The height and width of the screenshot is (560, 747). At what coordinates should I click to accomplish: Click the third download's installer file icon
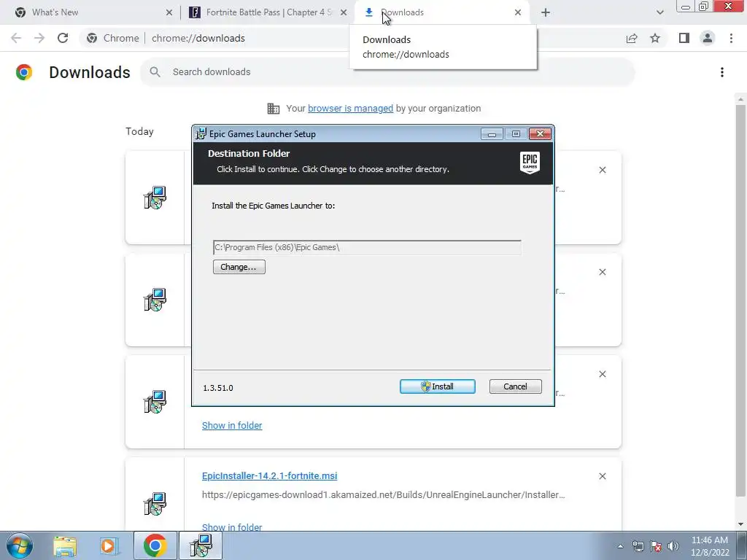coord(155,402)
